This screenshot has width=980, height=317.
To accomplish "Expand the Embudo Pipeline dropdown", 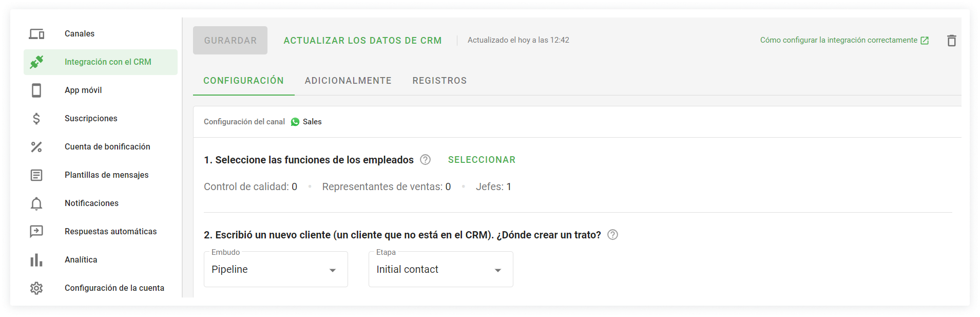I will click(x=276, y=270).
